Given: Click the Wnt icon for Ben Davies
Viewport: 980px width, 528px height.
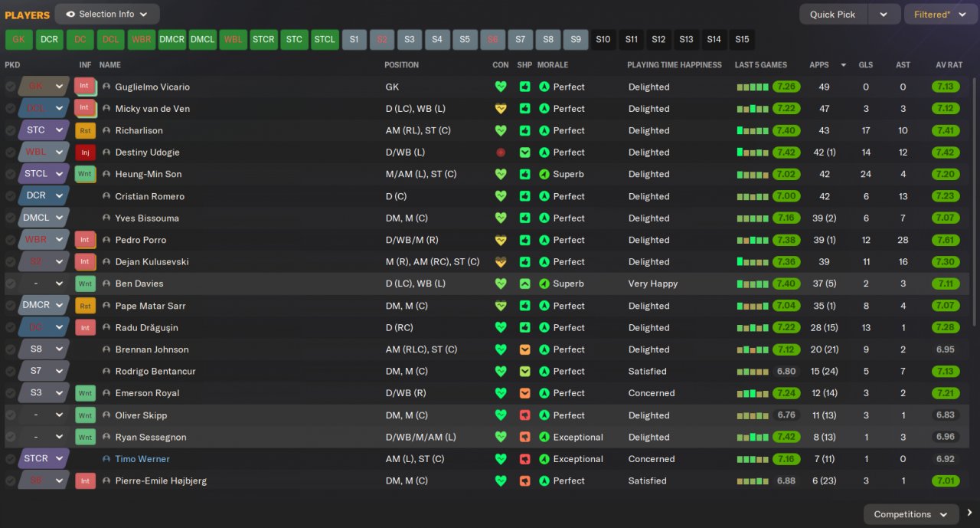Looking at the screenshot, I should pyautogui.click(x=85, y=284).
